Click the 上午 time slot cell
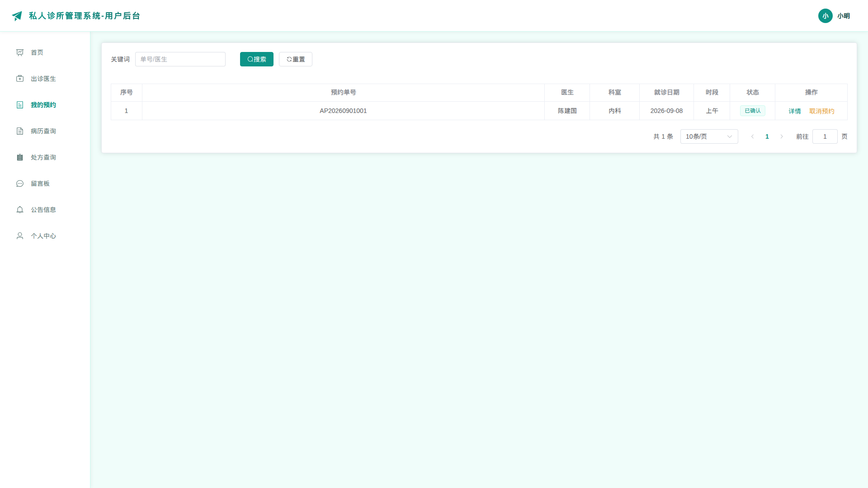The height and width of the screenshot is (488, 868). coord(712,111)
